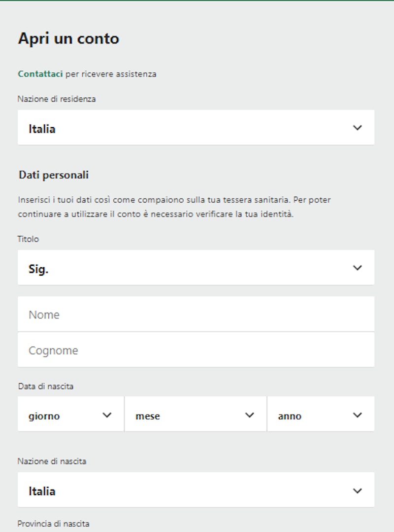Focus the Cognome text field
Image resolution: width=394 pixels, height=532 pixels.
pos(196,350)
